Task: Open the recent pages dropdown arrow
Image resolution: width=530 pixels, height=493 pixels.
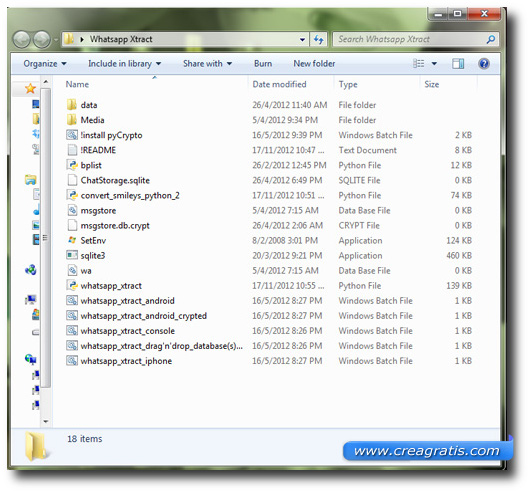Action: coord(55,40)
